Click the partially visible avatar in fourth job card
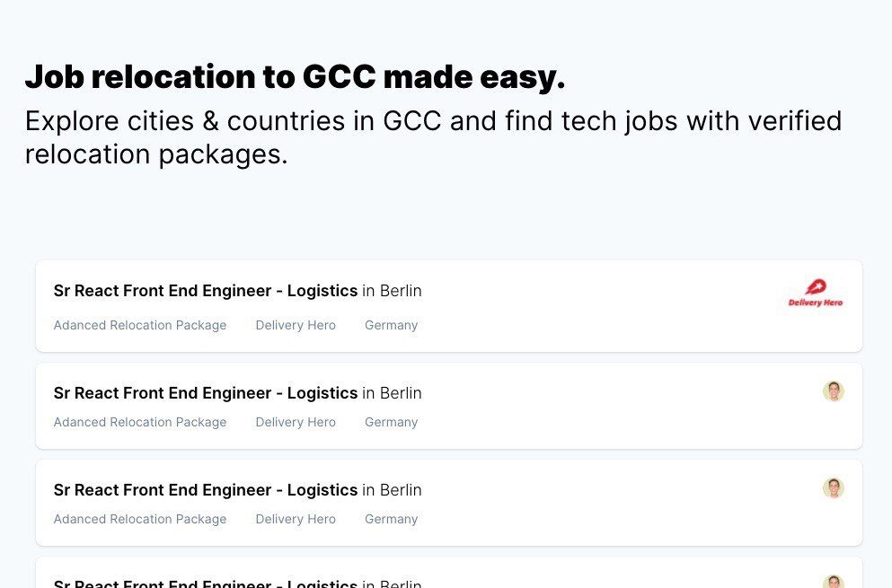The image size is (892, 588). coord(834,582)
